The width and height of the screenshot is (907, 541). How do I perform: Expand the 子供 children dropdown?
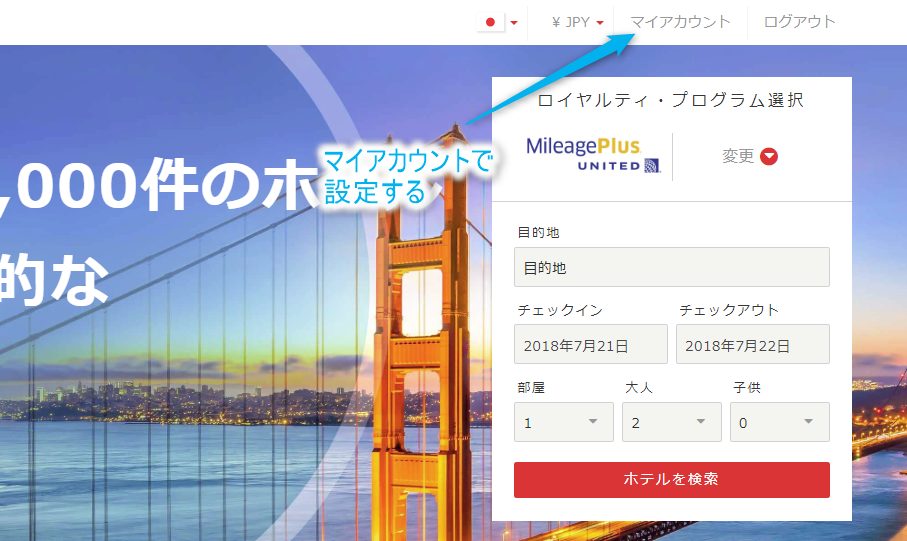point(779,422)
